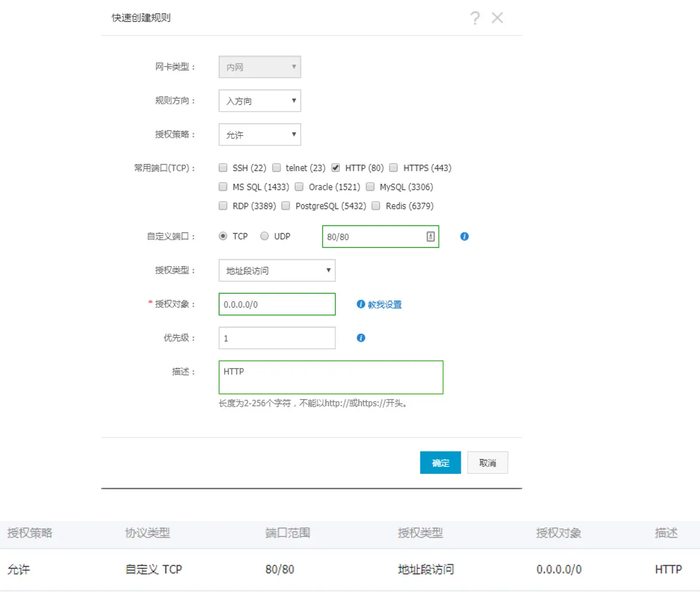Enable the MySQL (3306) checkbox
Screen dimensions: 700x594
(369, 187)
